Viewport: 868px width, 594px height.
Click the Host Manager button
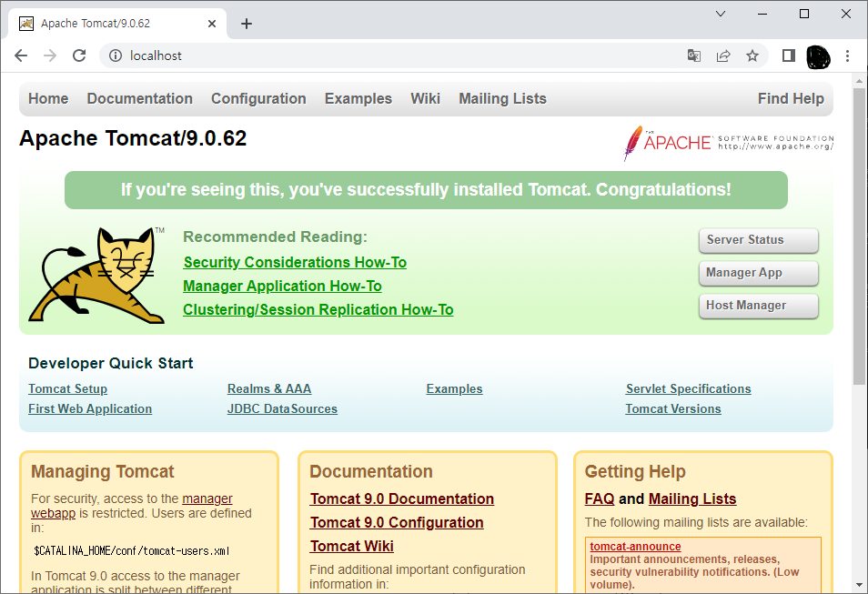pyautogui.click(x=759, y=306)
